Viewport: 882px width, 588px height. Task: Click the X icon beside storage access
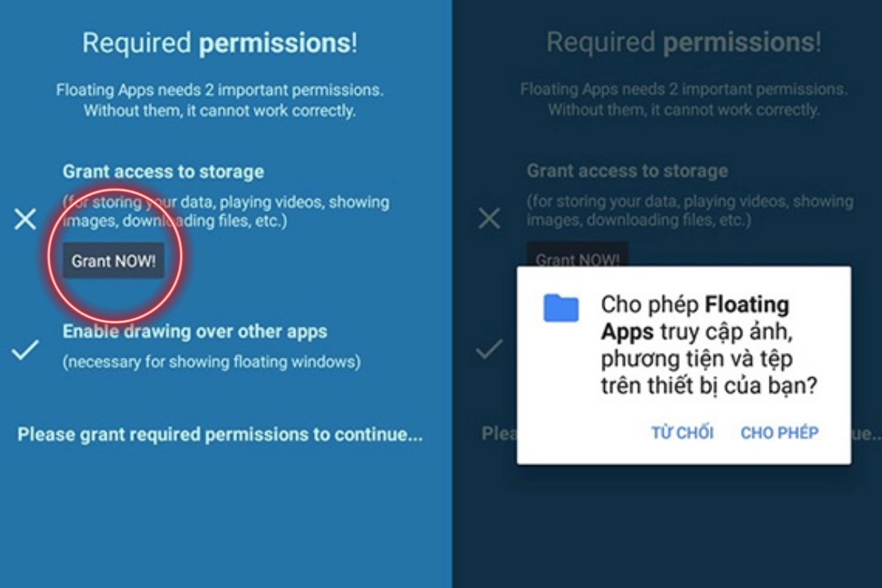[26, 219]
